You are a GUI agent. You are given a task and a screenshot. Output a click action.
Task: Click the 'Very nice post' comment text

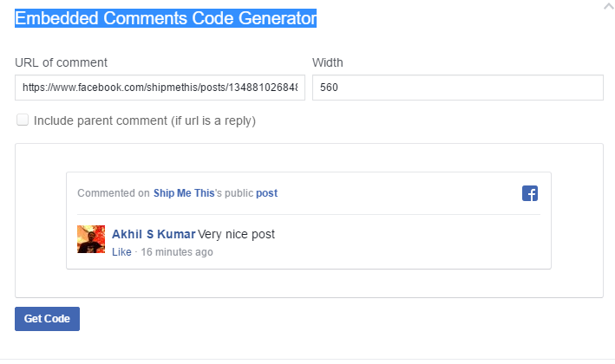click(x=237, y=234)
